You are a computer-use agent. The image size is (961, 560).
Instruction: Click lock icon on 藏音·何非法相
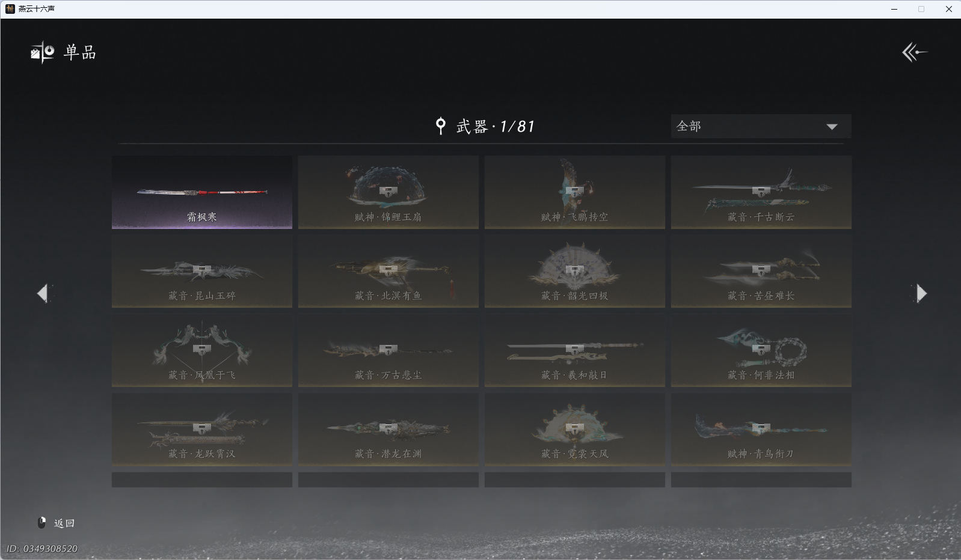coord(761,350)
